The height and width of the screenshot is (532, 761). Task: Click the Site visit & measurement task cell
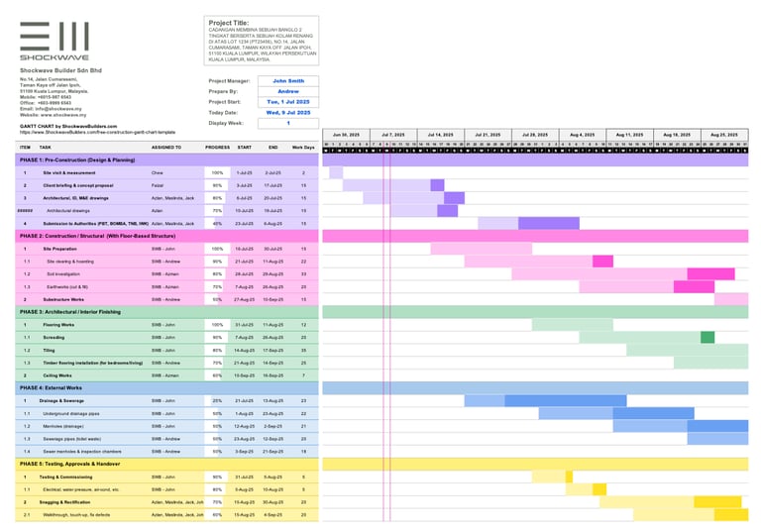click(69, 172)
